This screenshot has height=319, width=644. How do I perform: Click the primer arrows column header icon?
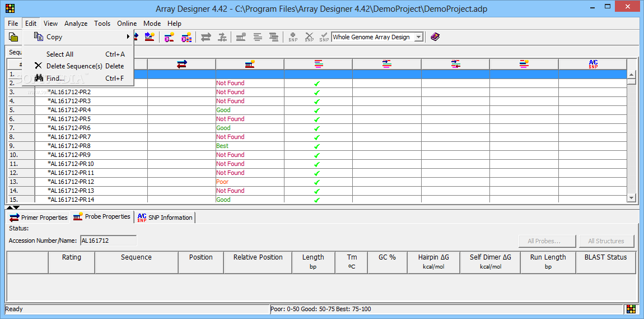click(x=181, y=64)
